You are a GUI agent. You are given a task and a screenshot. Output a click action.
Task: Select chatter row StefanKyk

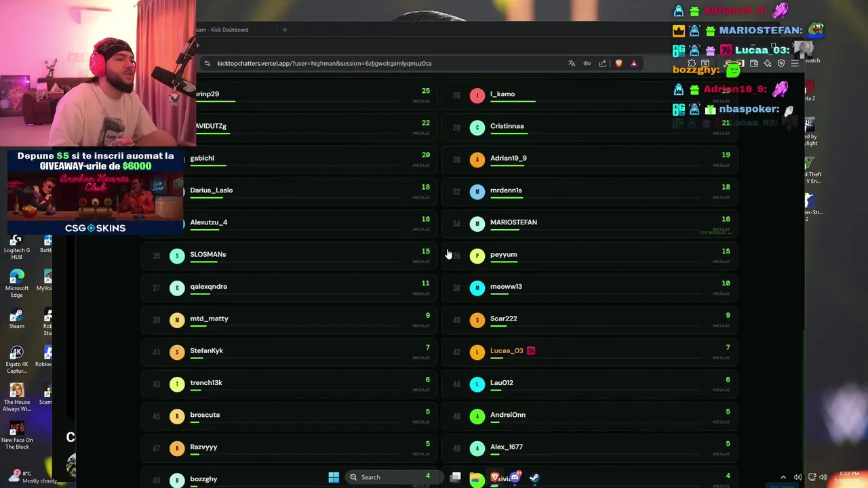click(290, 351)
